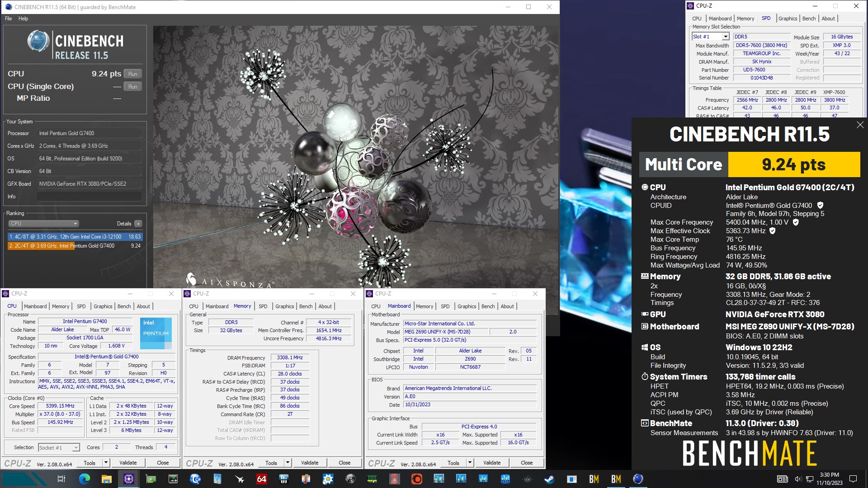Open the Slot #1 dropdown in SPD window

(x=725, y=37)
